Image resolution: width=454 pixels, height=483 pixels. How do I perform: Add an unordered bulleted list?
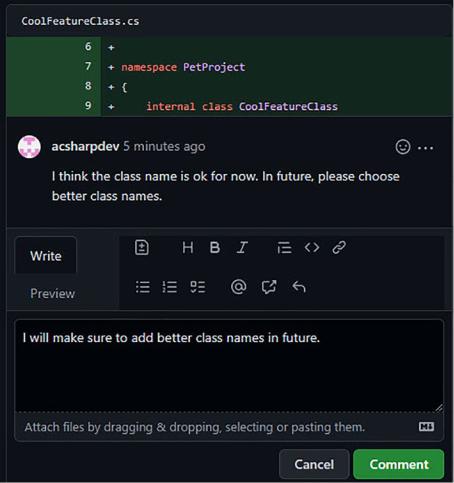[x=143, y=287]
